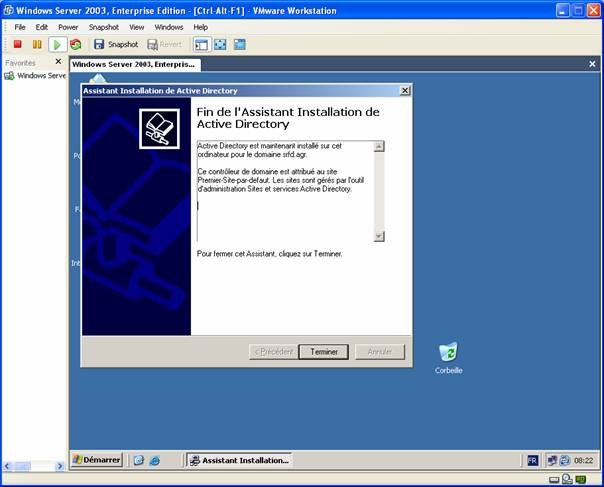Click the CD-ROM device status icon
Screen dimensions: 604x487
(567, 479)
